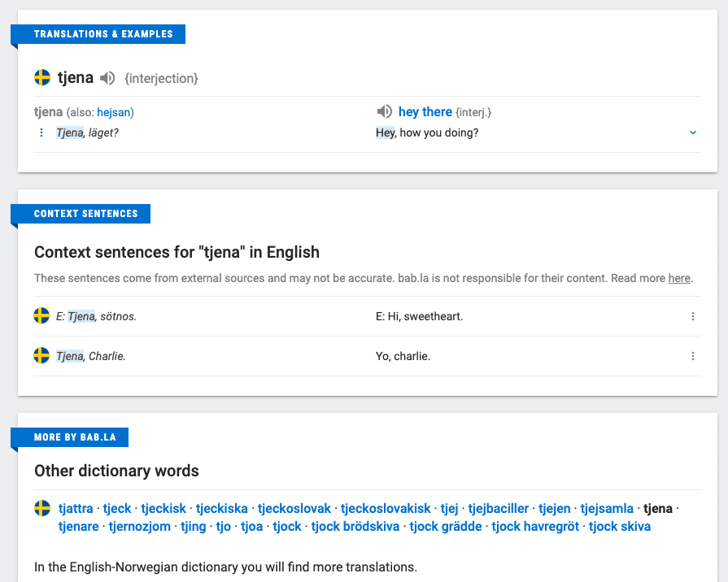
Task: Open the dictionary entry for "tjock brödskiva"
Action: 355,526
